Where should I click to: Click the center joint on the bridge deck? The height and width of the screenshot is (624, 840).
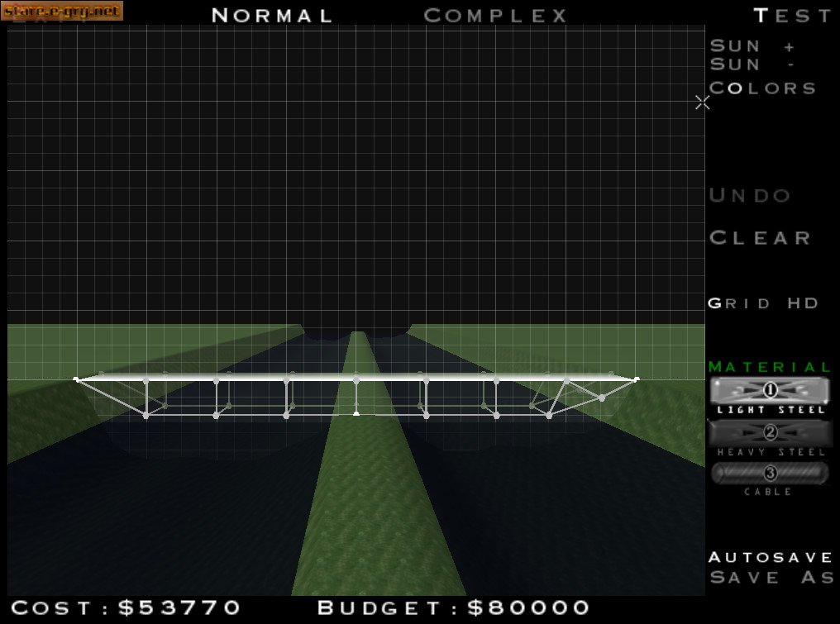(356, 379)
